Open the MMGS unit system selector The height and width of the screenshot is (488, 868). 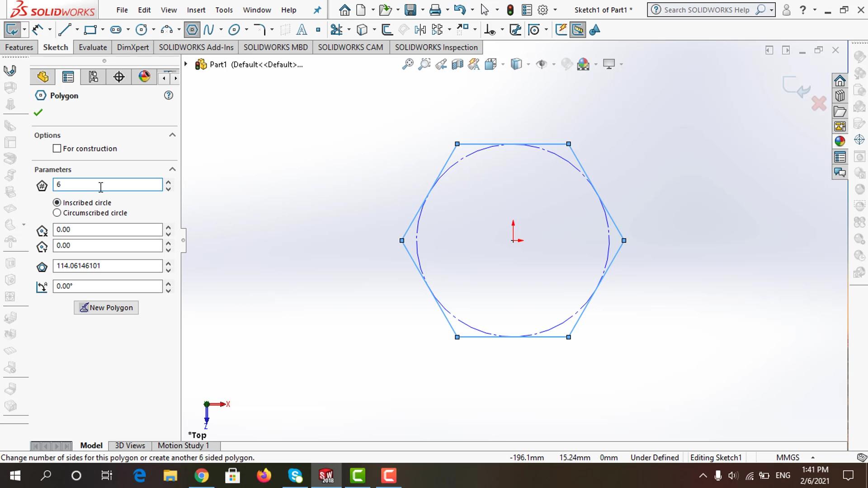(x=794, y=457)
